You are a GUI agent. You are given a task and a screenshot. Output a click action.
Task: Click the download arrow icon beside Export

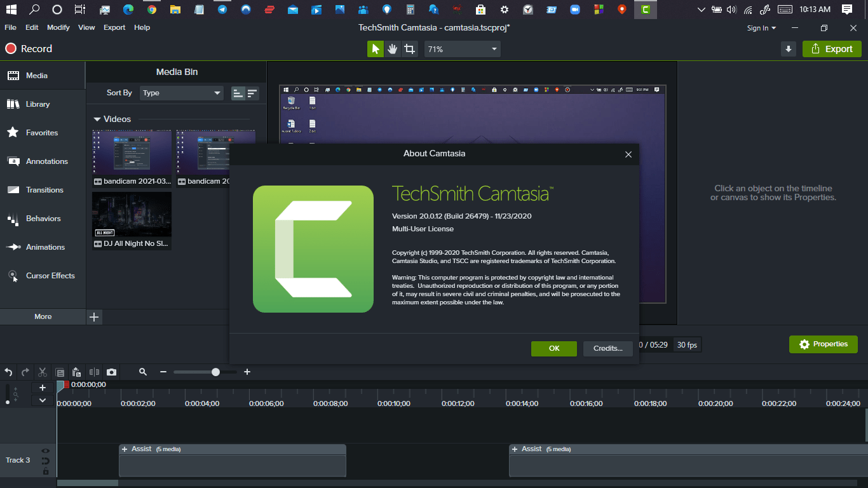(789, 49)
